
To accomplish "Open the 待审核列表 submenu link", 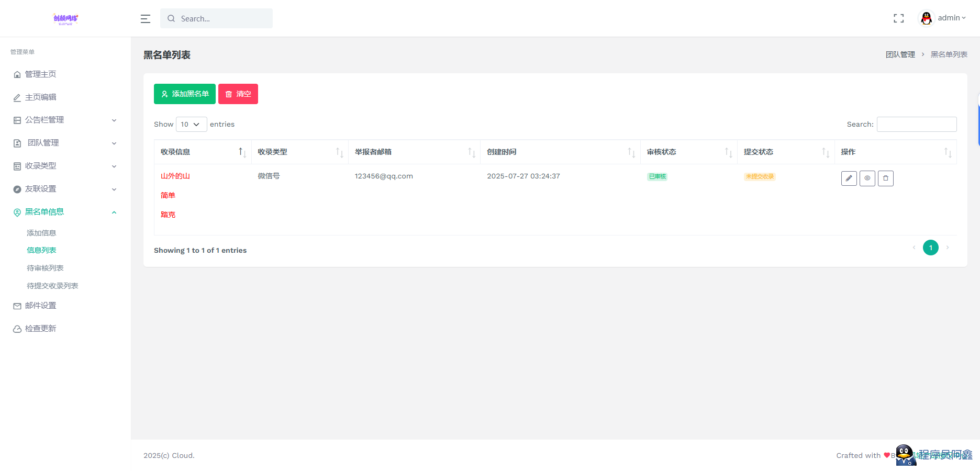I will [45, 268].
